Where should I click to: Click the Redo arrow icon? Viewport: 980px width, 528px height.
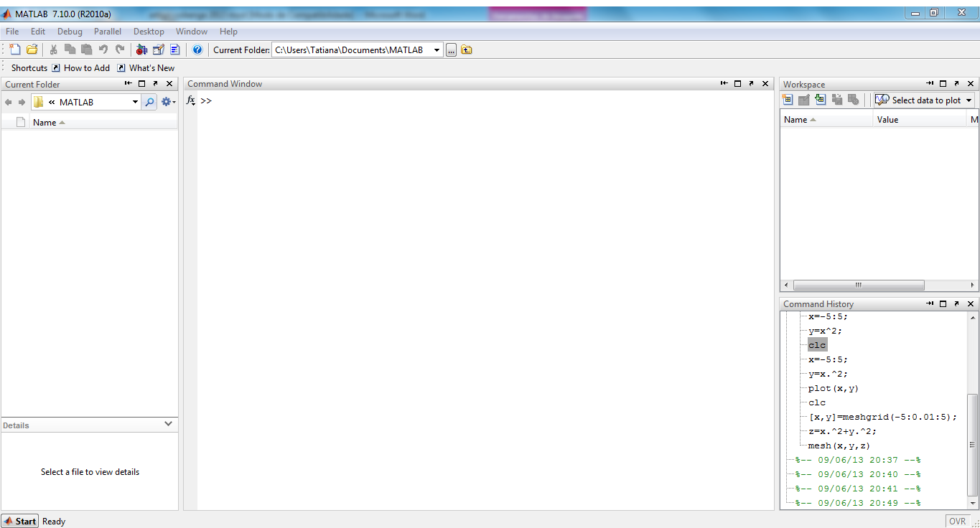pyautogui.click(x=120, y=49)
